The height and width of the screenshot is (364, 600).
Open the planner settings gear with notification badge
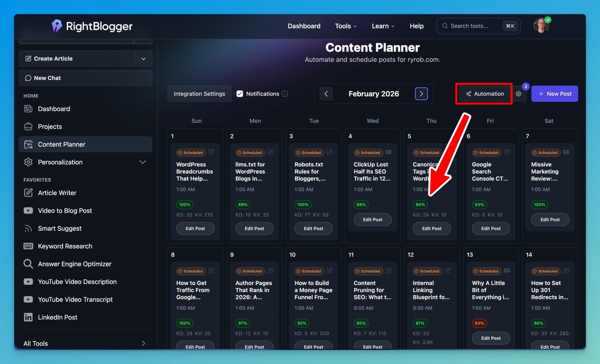point(519,94)
